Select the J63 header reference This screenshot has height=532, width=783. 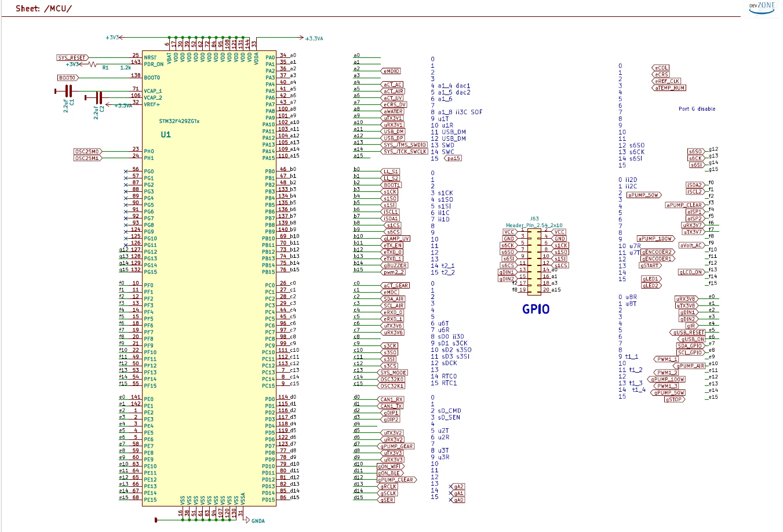click(x=534, y=219)
